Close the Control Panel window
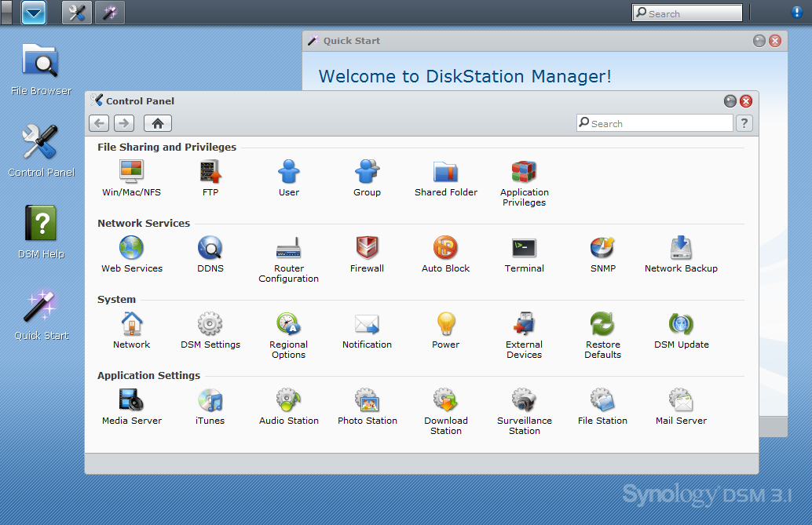Image resolution: width=812 pixels, height=525 pixels. tap(746, 101)
